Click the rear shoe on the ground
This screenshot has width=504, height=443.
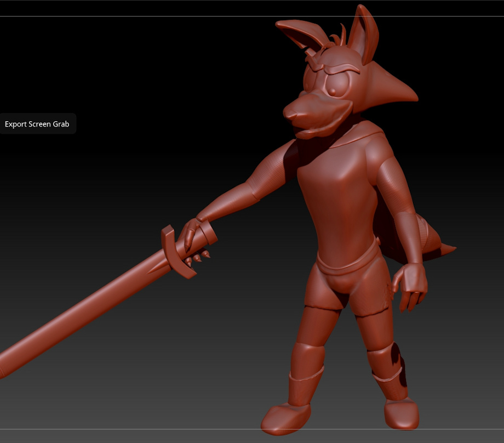(402, 413)
